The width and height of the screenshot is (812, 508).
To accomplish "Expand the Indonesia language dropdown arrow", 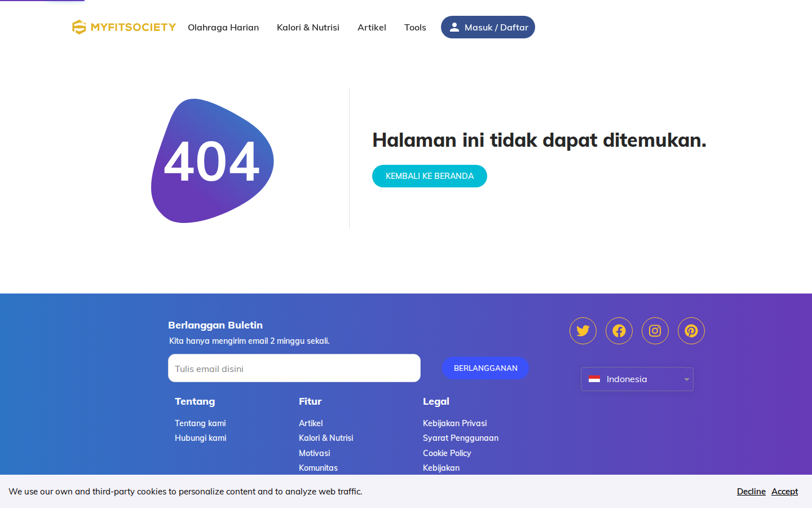I will (x=686, y=379).
